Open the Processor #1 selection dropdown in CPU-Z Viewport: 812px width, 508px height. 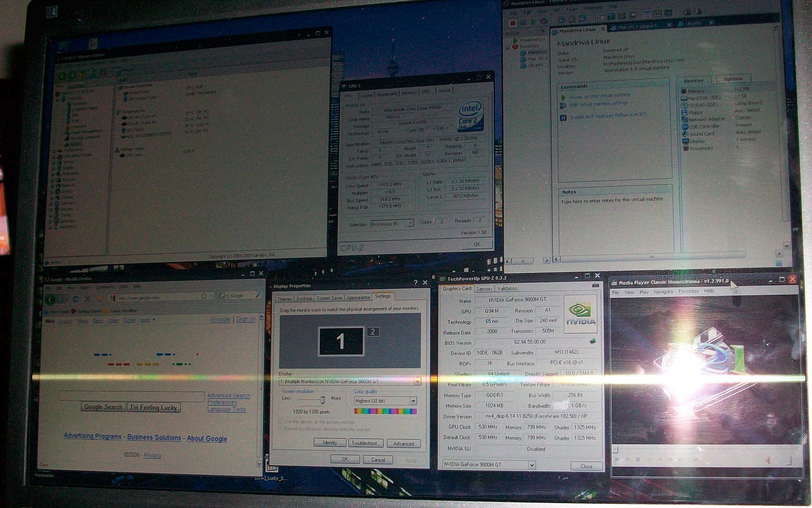point(410,223)
